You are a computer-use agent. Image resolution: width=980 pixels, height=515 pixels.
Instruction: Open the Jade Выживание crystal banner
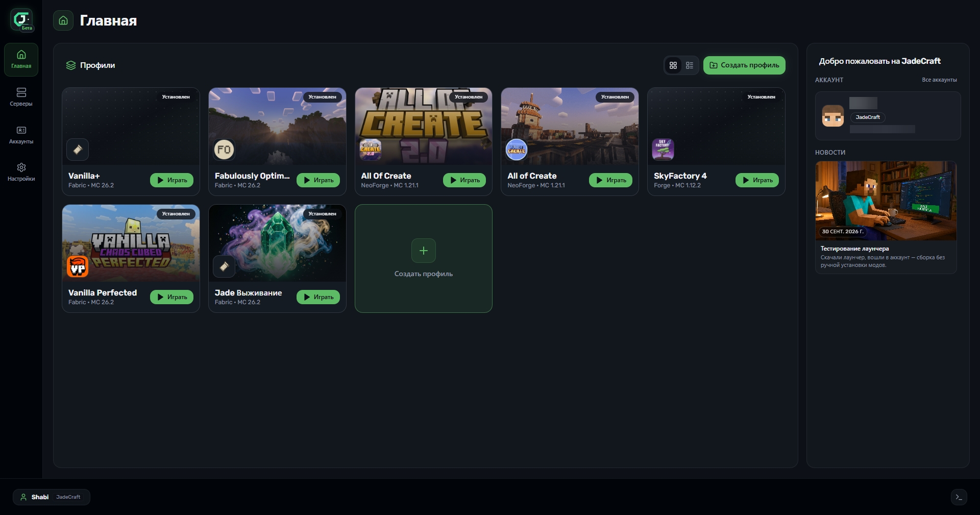click(277, 243)
